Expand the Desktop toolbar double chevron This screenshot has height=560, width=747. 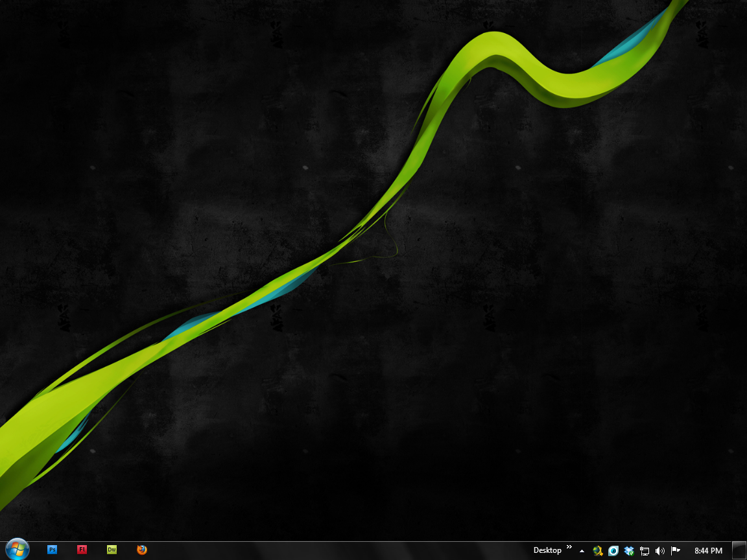(569, 546)
